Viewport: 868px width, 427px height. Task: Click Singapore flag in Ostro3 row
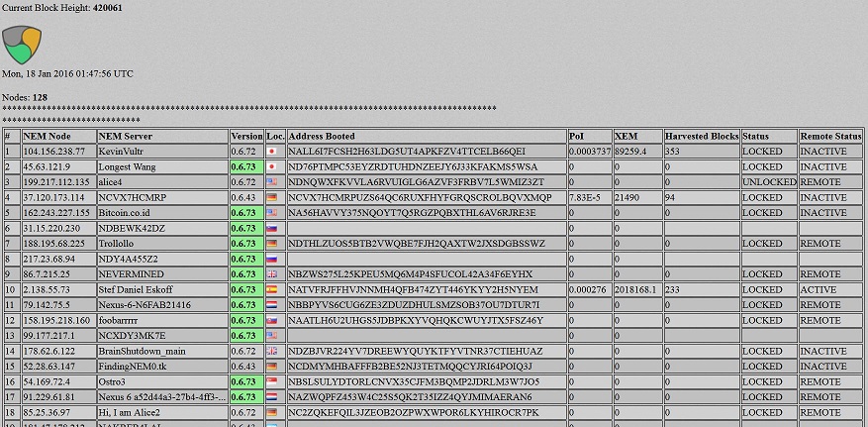click(271, 382)
